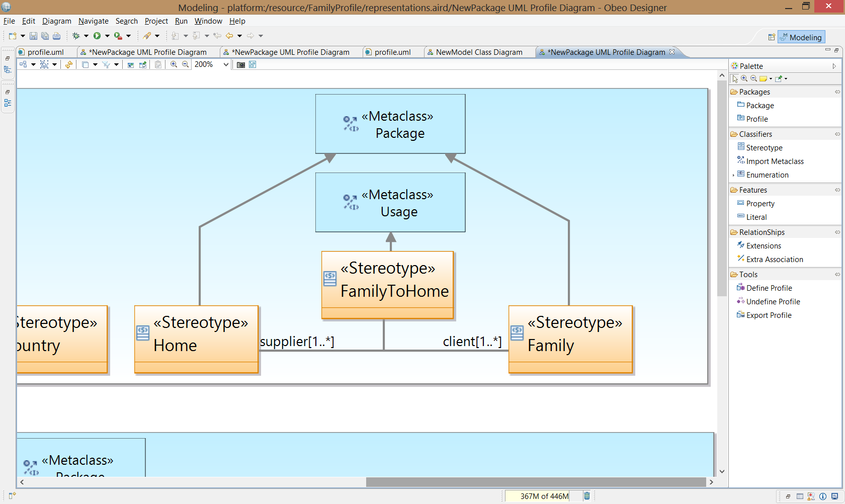Click the Select All icon in diagram toolbar
Screen dimensions: 845x504
tap(44, 64)
